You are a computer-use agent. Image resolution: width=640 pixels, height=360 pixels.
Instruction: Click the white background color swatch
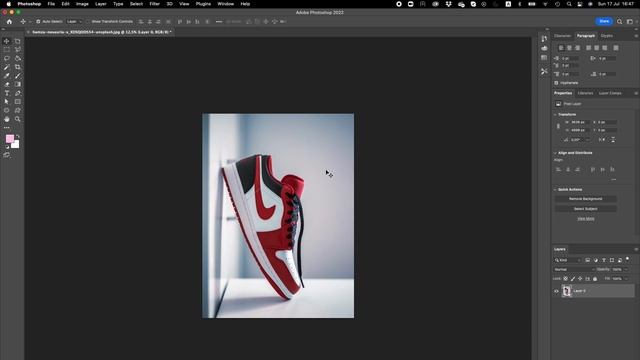(16, 145)
